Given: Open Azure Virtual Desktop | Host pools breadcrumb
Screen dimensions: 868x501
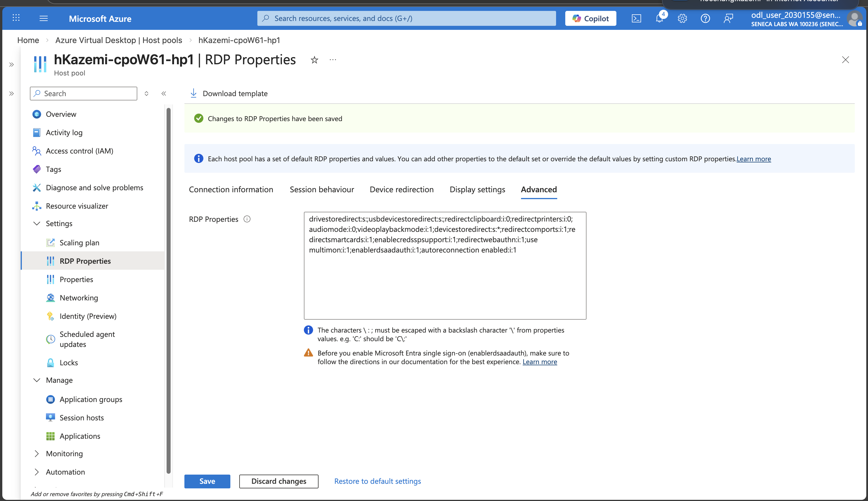Looking at the screenshot, I should pyautogui.click(x=119, y=40).
